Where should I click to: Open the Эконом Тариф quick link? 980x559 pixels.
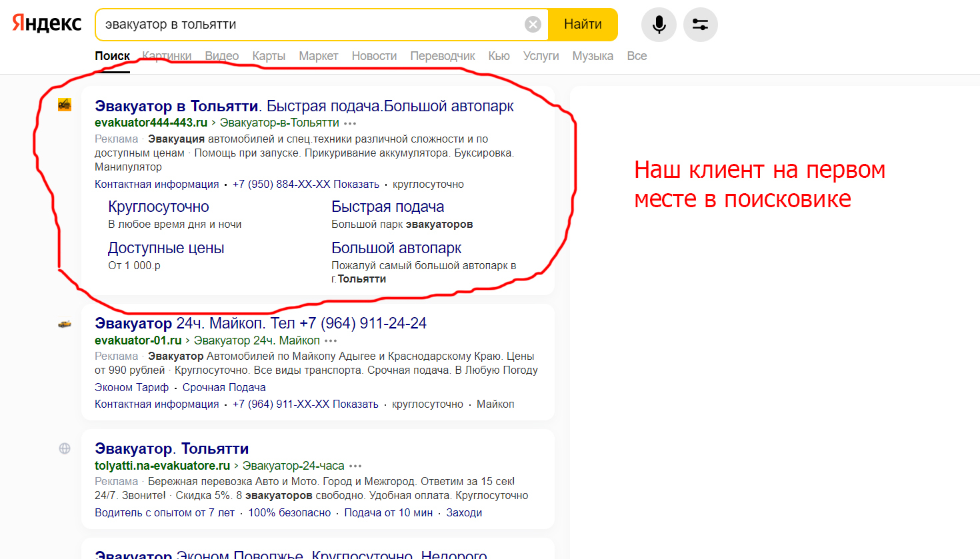(131, 388)
